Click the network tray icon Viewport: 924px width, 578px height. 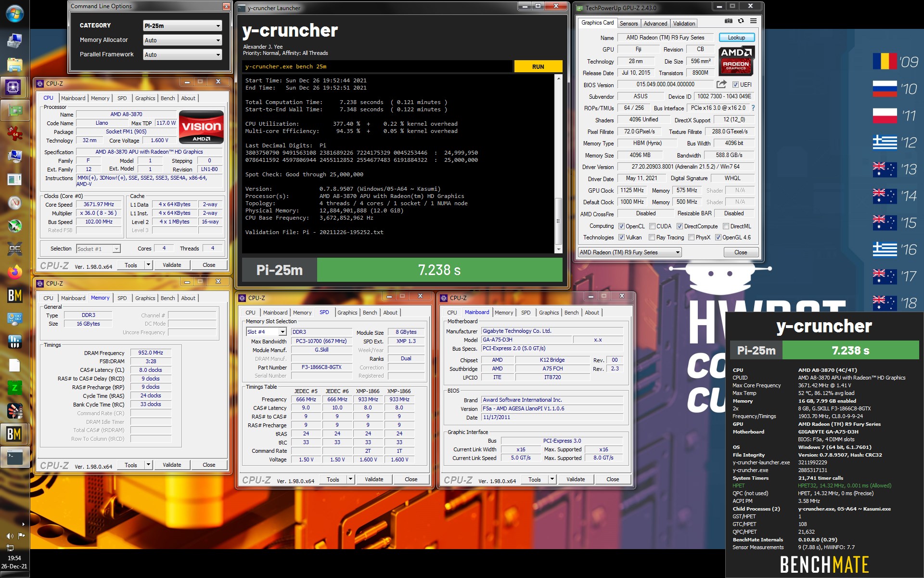[x=10, y=547]
